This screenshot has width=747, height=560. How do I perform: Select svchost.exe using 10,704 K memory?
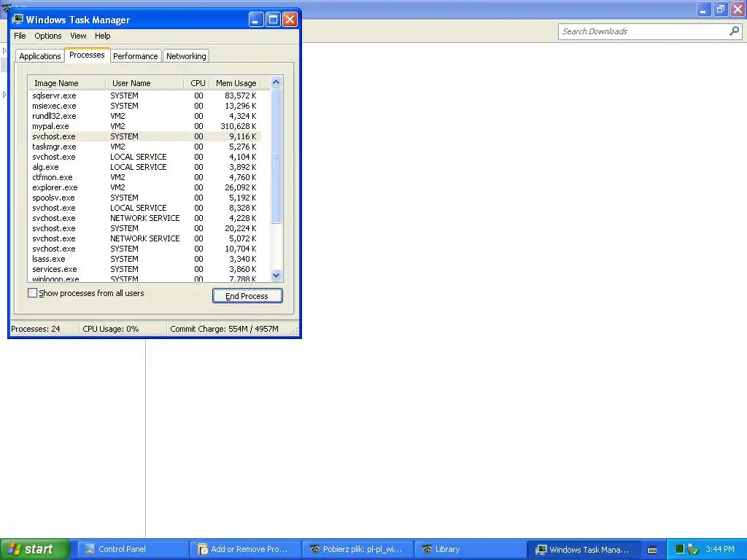[145, 249]
